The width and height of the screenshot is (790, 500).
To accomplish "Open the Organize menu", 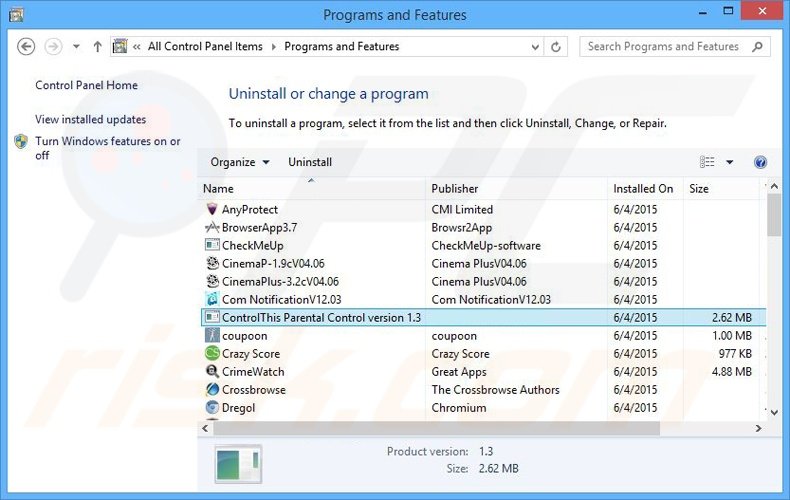I will click(x=240, y=162).
